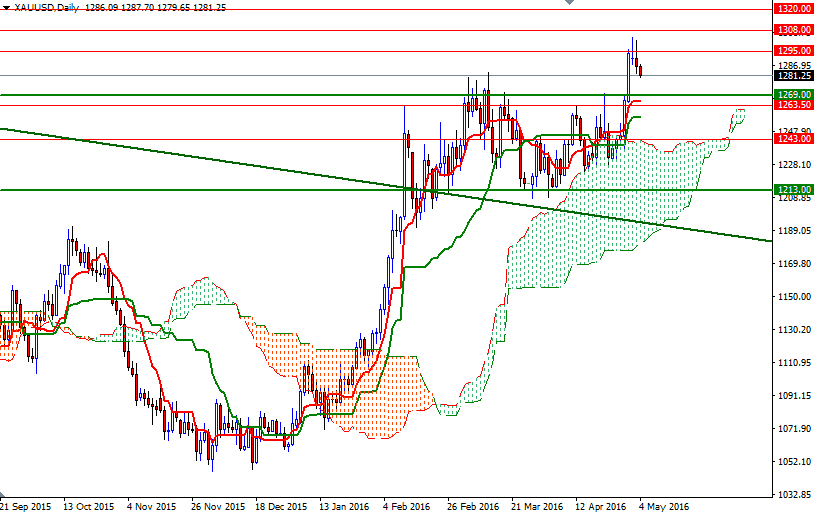
Task: Click the 1091.15 value on price scale
Action: (x=794, y=396)
